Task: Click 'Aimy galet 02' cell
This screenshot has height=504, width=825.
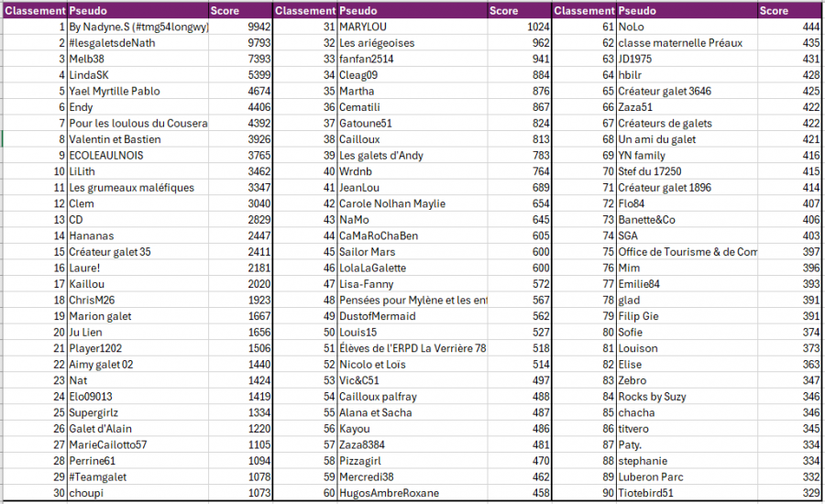Action: point(137,365)
